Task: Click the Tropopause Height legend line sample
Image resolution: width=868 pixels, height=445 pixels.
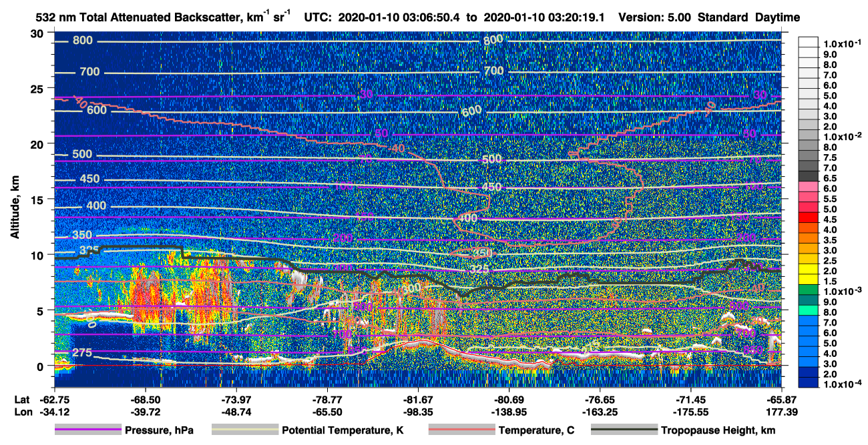Action: click(624, 430)
